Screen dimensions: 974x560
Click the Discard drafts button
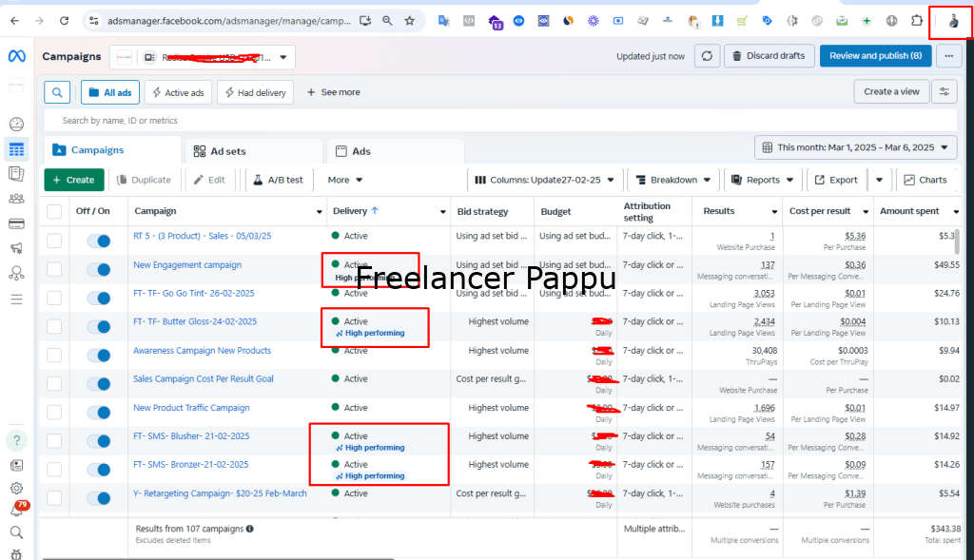(x=769, y=56)
